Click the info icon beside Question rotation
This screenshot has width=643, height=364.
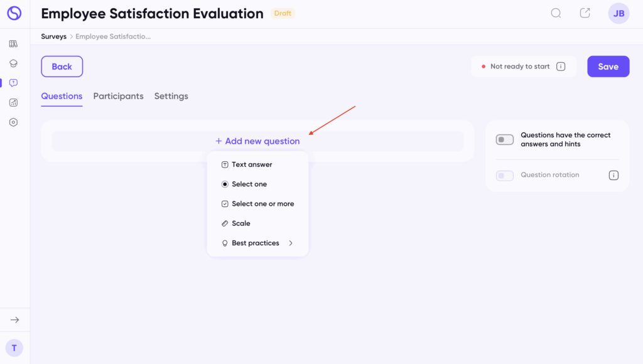[613, 175]
